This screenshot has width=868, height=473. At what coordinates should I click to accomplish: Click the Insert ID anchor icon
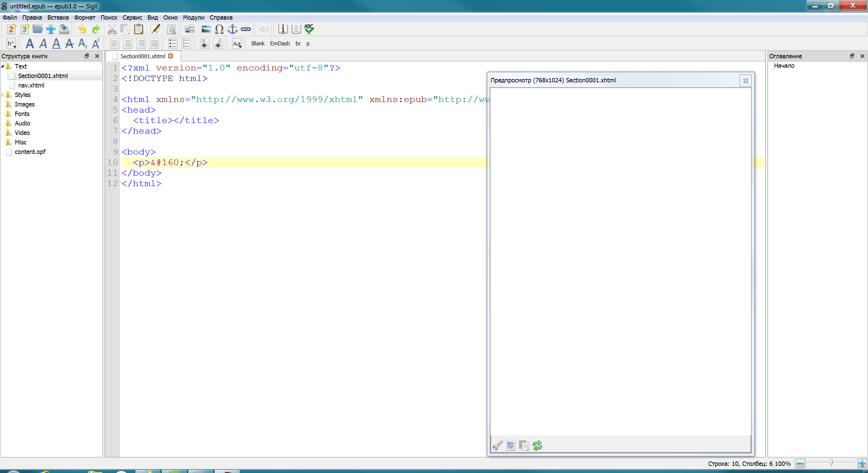pyautogui.click(x=232, y=29)
